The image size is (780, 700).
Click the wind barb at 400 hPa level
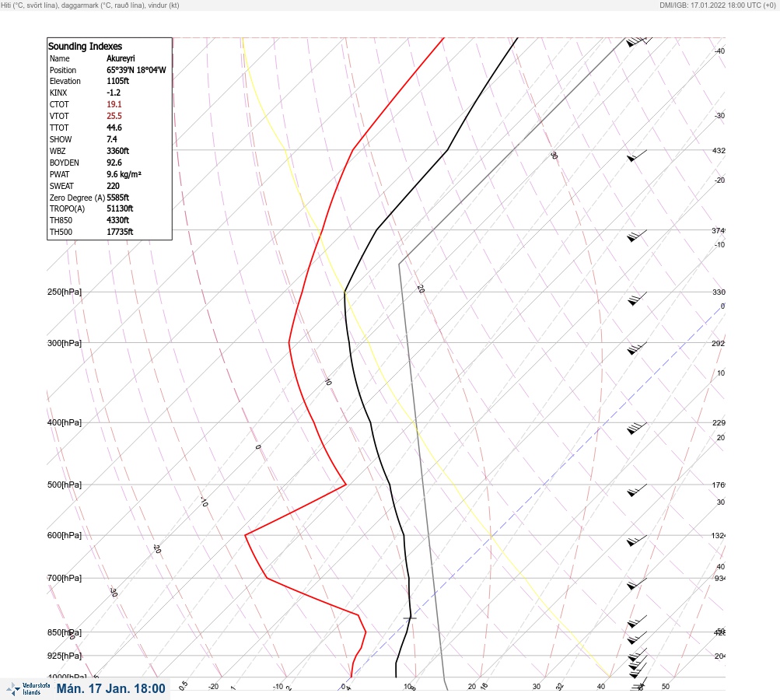coord(637,428)
